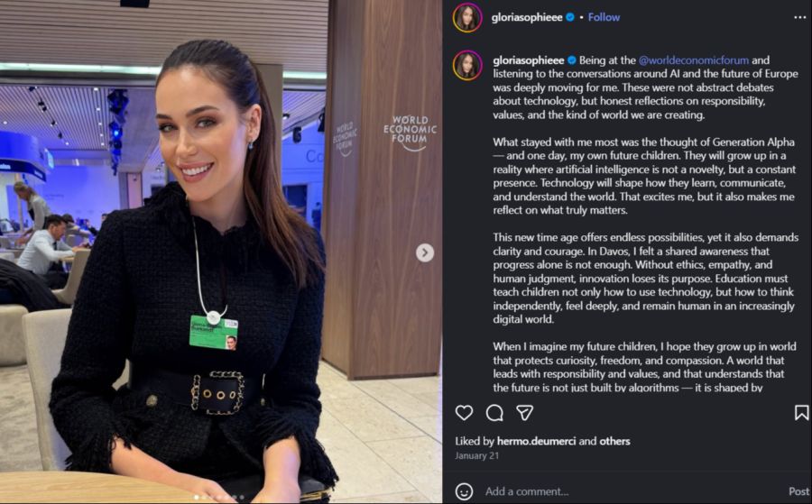Open hermo.deumerci profile from likes
The width and height of the screenshot is (812, 504).
[x=537, y=441]
